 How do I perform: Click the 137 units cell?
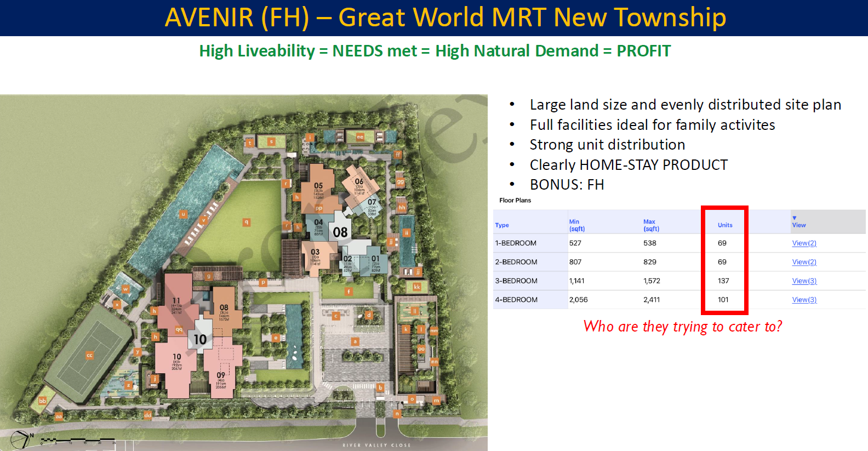coord(723,281)
